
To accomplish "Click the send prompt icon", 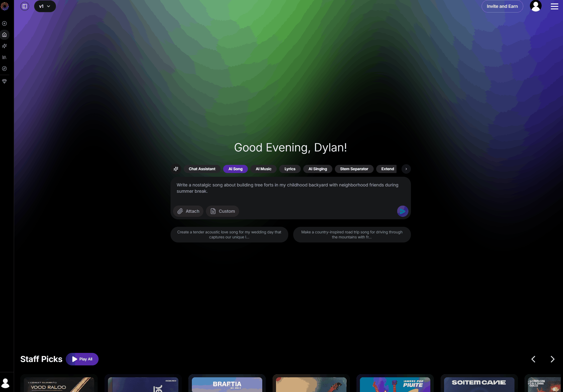I will [x=403, y=211].
